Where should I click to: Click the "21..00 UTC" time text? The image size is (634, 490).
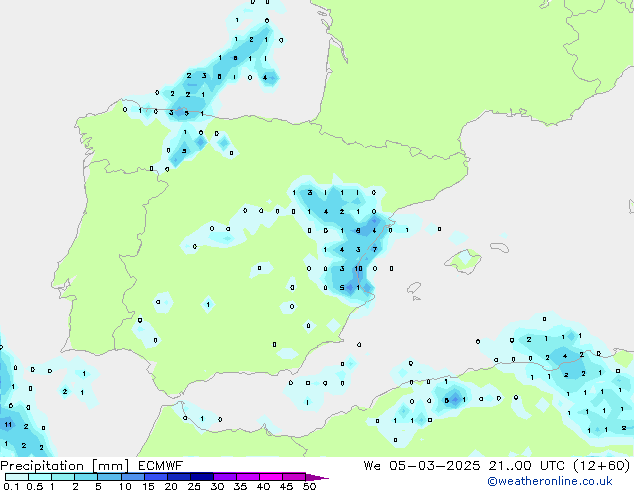[x=526, y=466]
